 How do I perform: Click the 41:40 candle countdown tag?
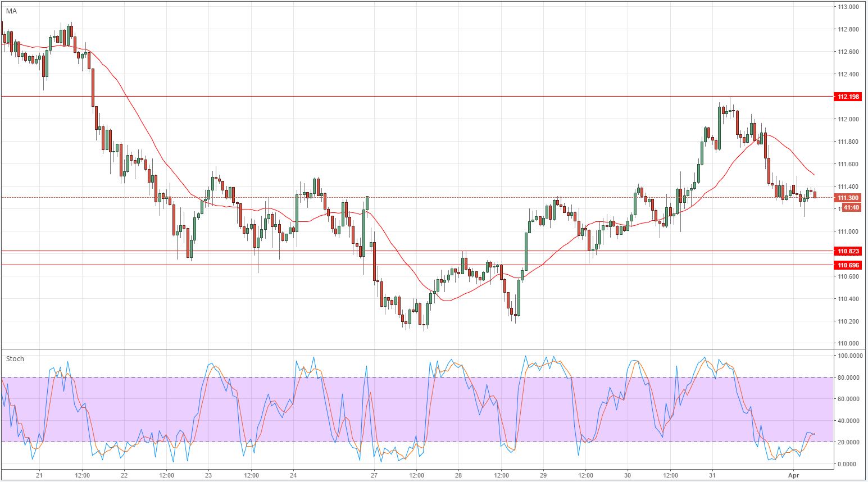852,207
